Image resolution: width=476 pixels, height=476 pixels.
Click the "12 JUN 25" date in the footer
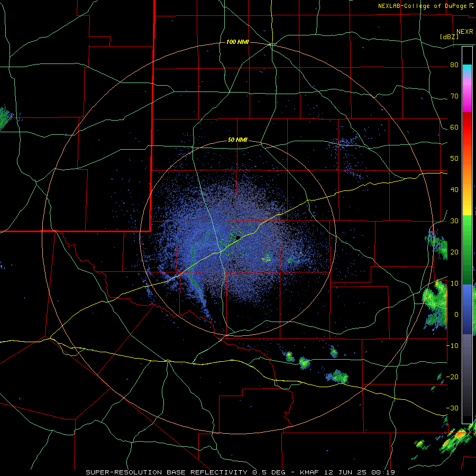click(x=344, y=472)
